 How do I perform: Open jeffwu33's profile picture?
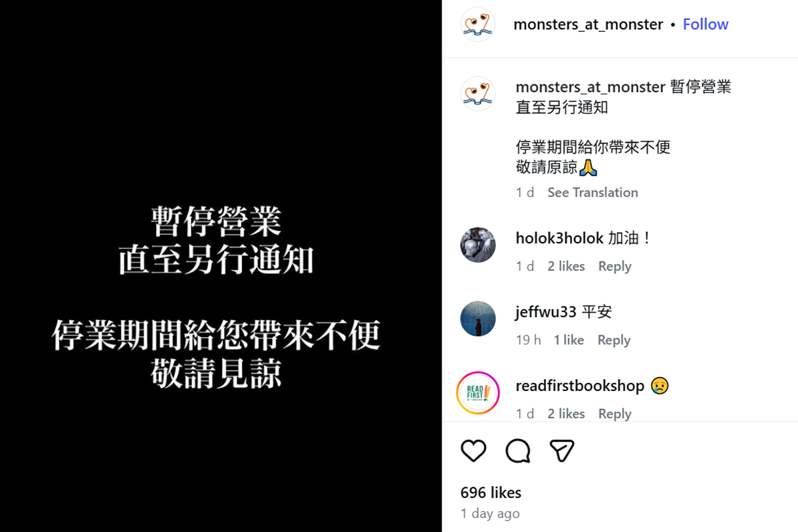tap(478, 319)
